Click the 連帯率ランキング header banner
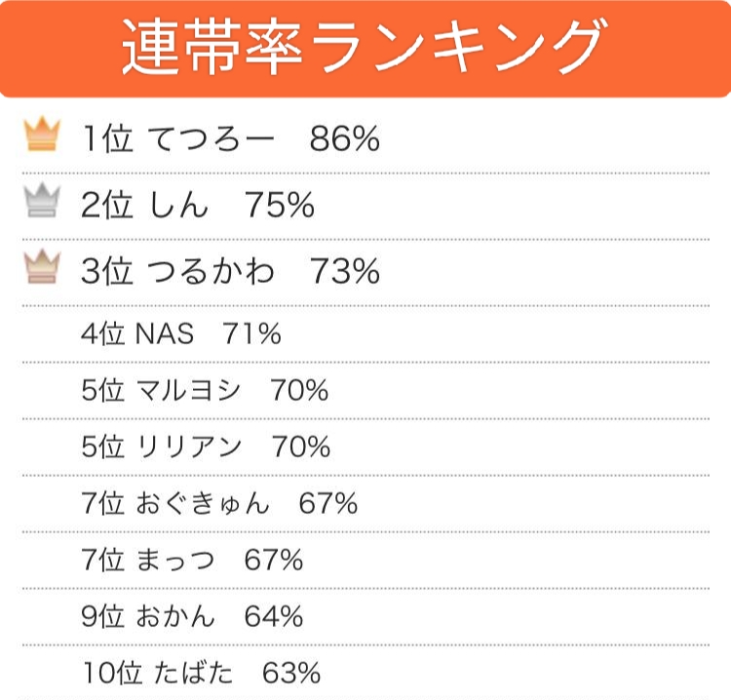Viewport: 731px width, 700px height. (x=365, y=49)
